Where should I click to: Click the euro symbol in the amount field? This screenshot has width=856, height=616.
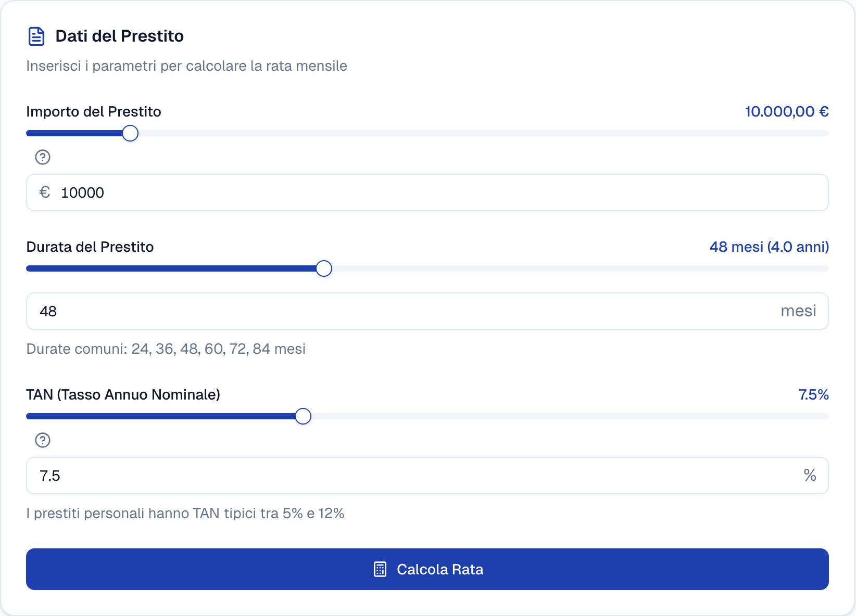tap(45, 192)
